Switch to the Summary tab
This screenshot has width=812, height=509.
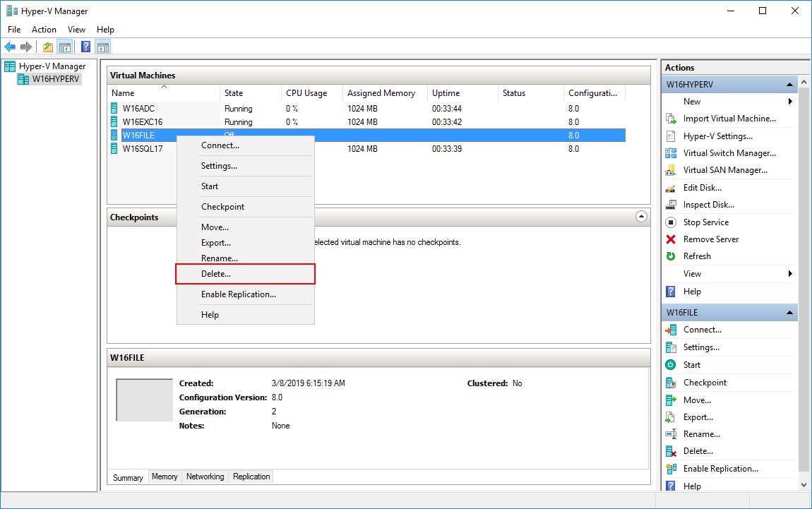pos(128,477)
